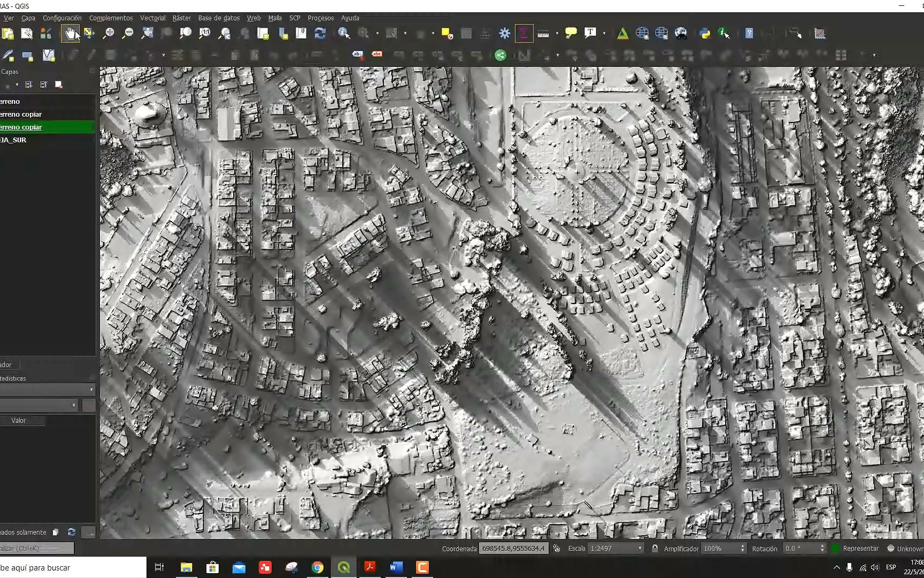The image size is (924, 578).
Task: Activate the Zoom In magnifier tool
Action: point(109,33)
